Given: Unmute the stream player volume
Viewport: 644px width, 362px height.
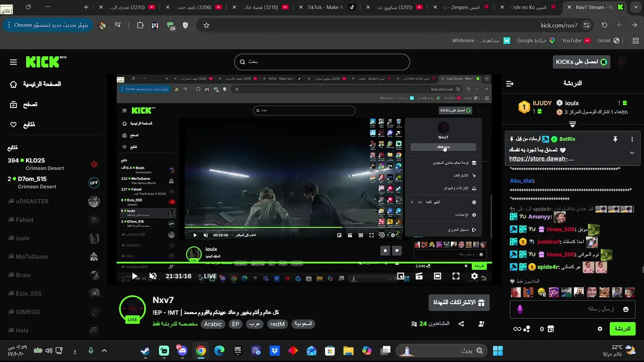Looking at the screenshot, I should point(153,276).
